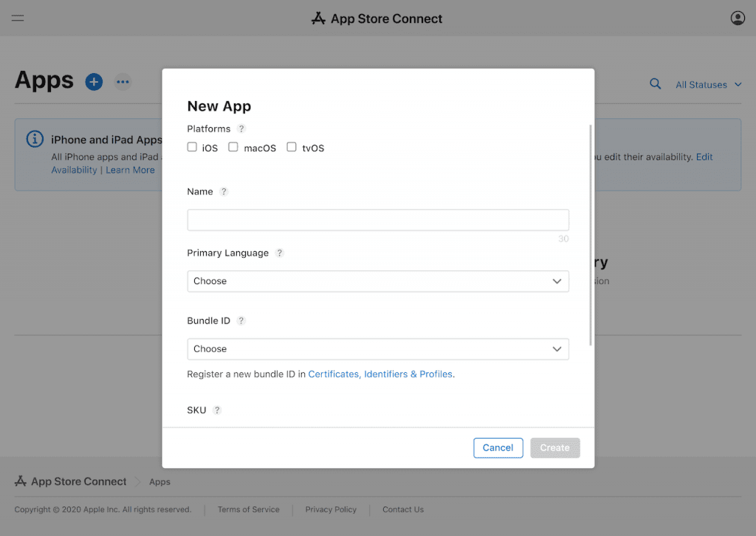
Task: Open the account profile icon
Action: coord(738,18)
